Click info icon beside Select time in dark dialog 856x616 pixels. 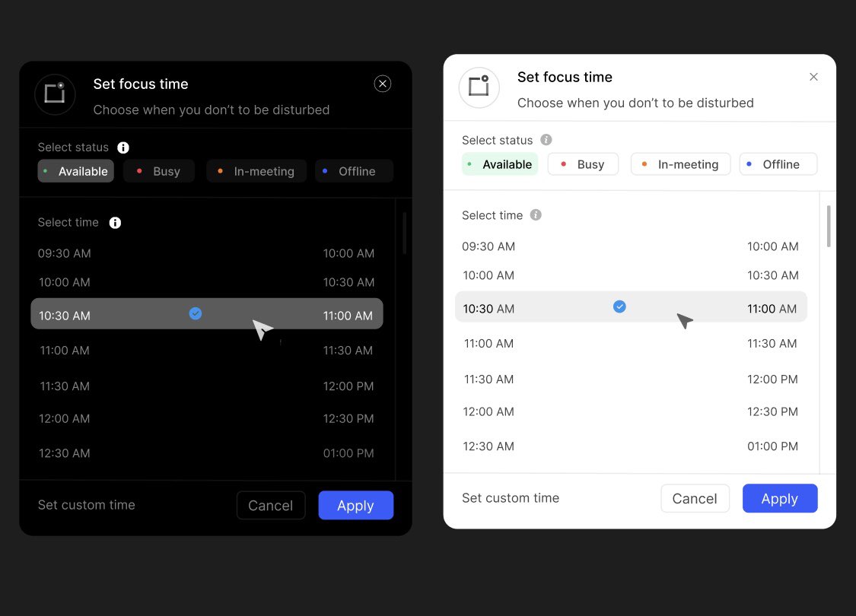pyautogui.click(x=115, y=223)
